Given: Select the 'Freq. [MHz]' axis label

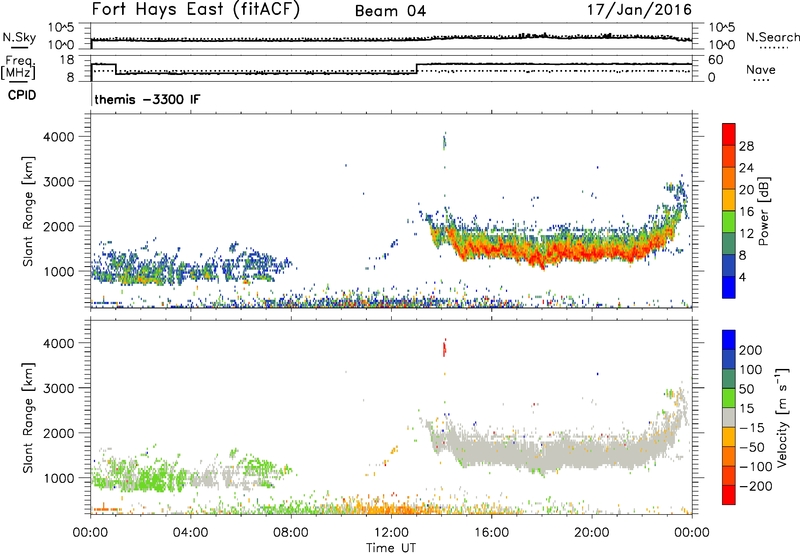Looking at the screenshot, I should point(18,67).
